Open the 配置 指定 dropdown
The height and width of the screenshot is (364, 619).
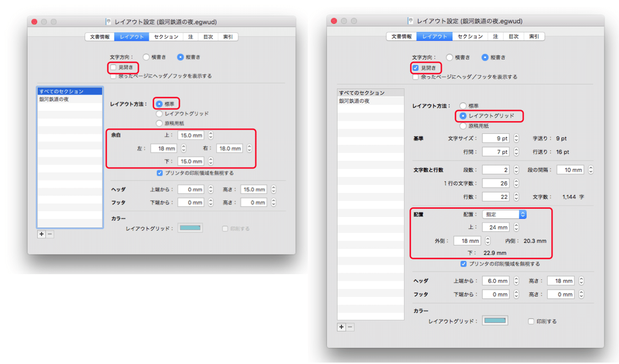pos(505,215)
